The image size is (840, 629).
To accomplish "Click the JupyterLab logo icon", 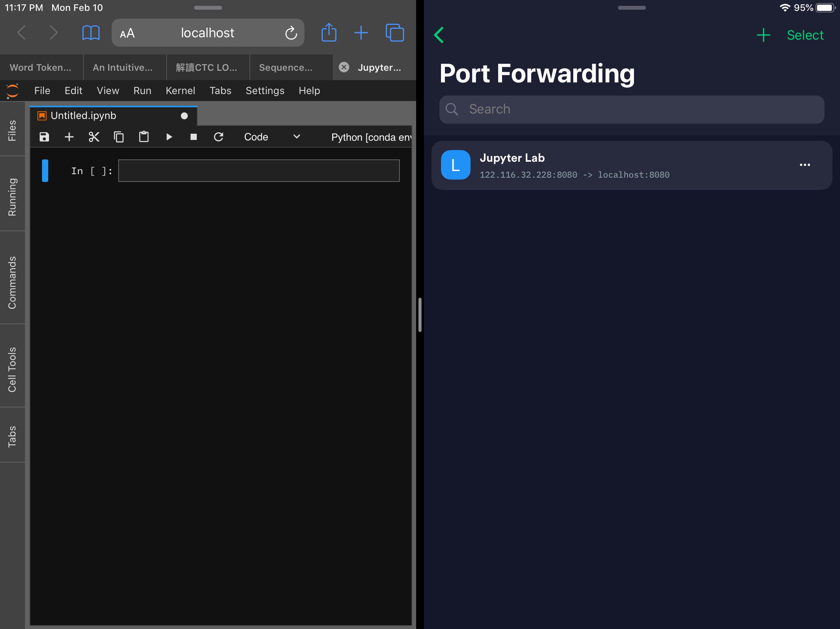I will [12, 91].
